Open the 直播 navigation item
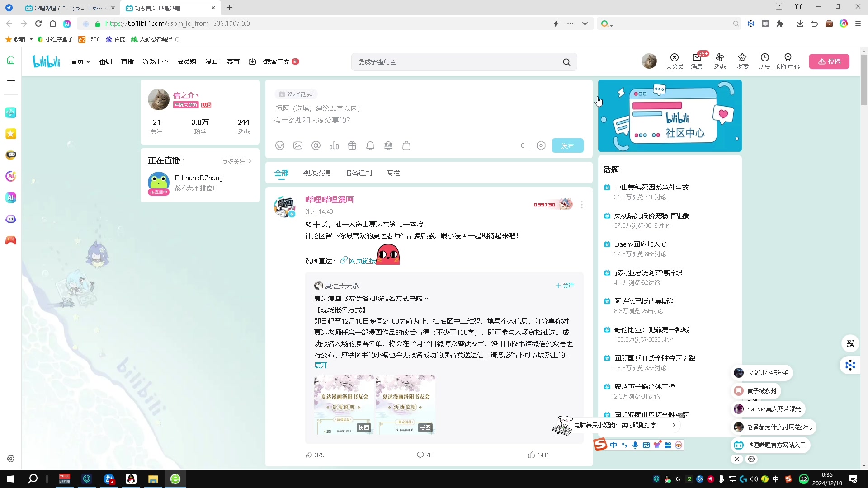Screen dimensions: 868x488 click(x=127, y=61)
